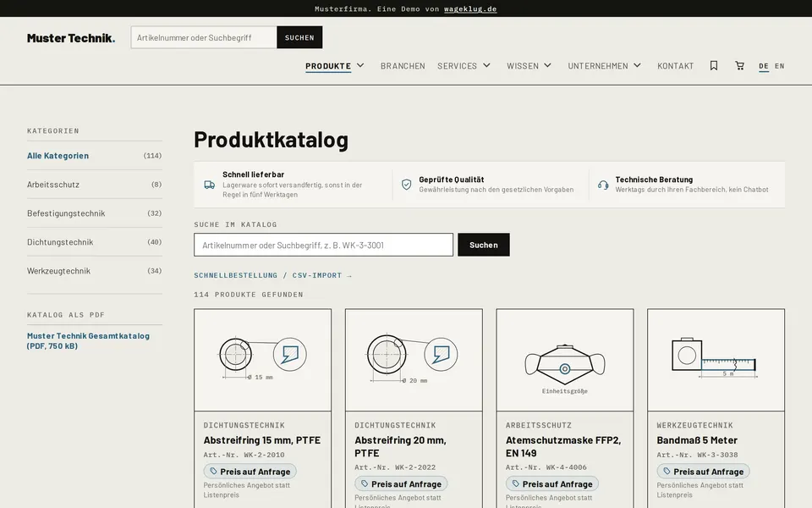Screen dimensions: 812x508
Task: Open the Unternehmen menu item
Action: tap(598, 66)
